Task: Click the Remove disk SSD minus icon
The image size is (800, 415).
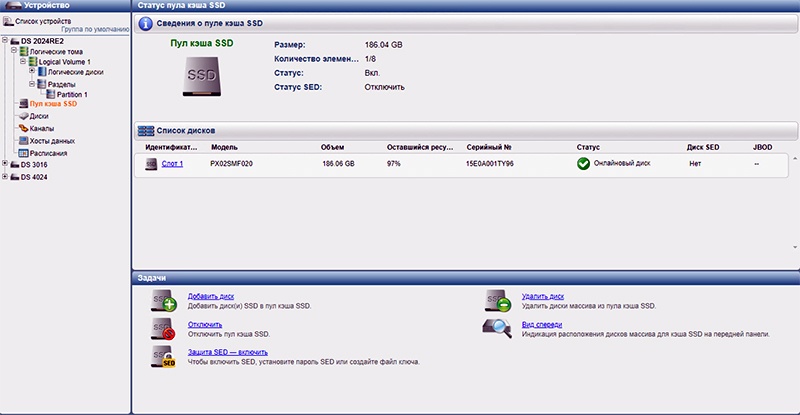Action: coord(497,301)
